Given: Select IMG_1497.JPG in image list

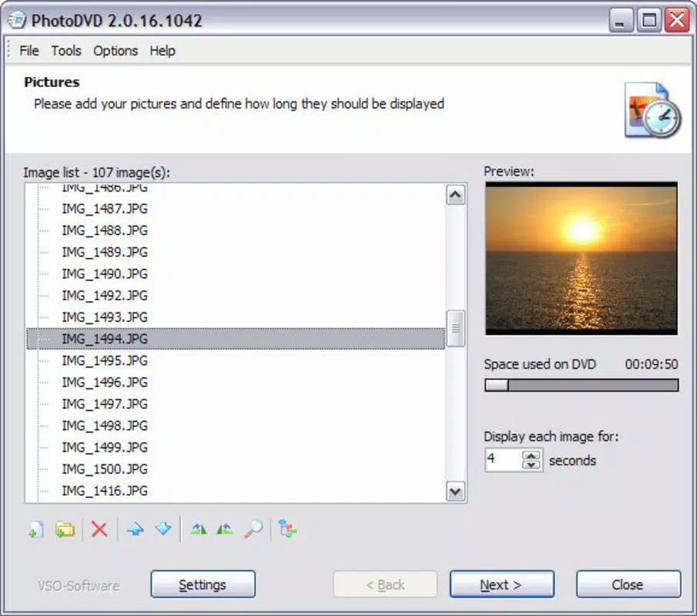Looking at the screenshot, I should [x=105, y=404].
